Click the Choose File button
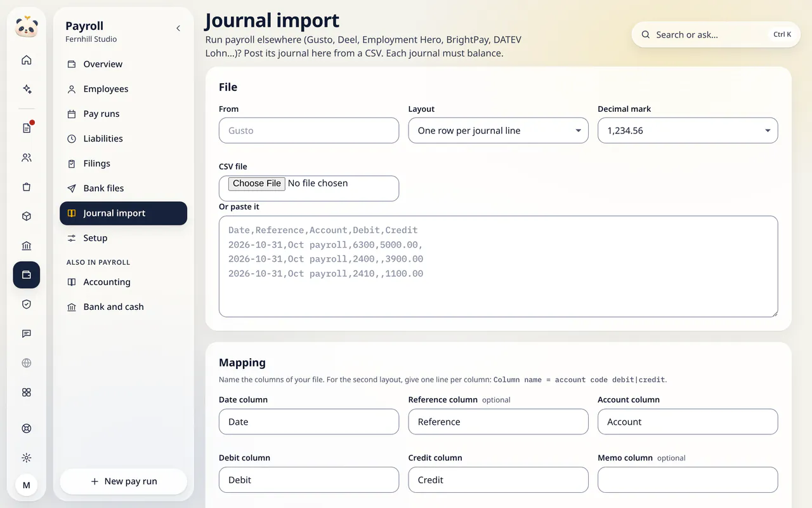 (257, 184)
